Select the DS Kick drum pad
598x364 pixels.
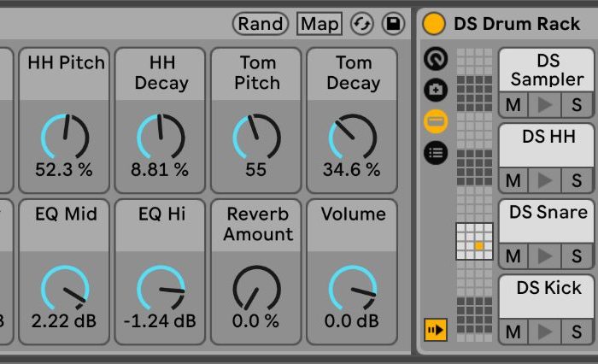click(x=547, y=296)
